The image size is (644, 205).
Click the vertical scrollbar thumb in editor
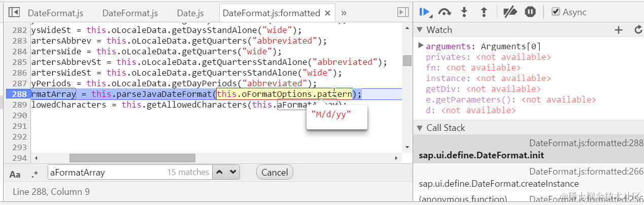point(407,61)
